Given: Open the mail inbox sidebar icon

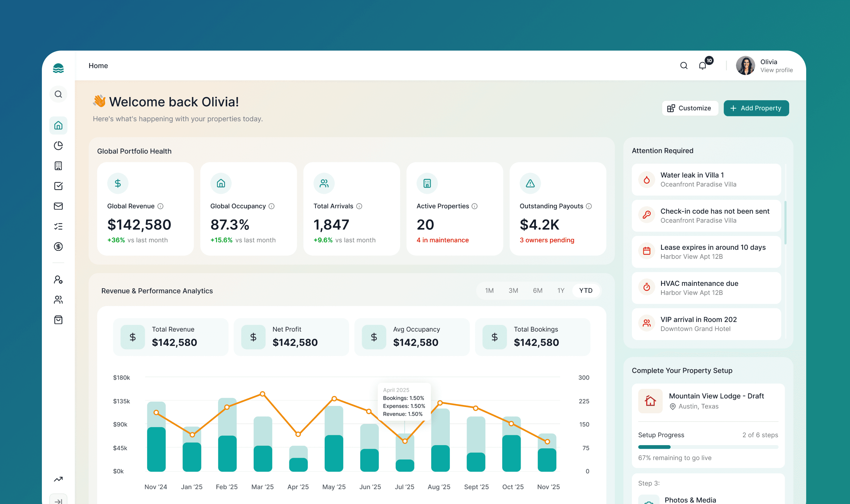Looking at the screenshot, I should 58,206.
